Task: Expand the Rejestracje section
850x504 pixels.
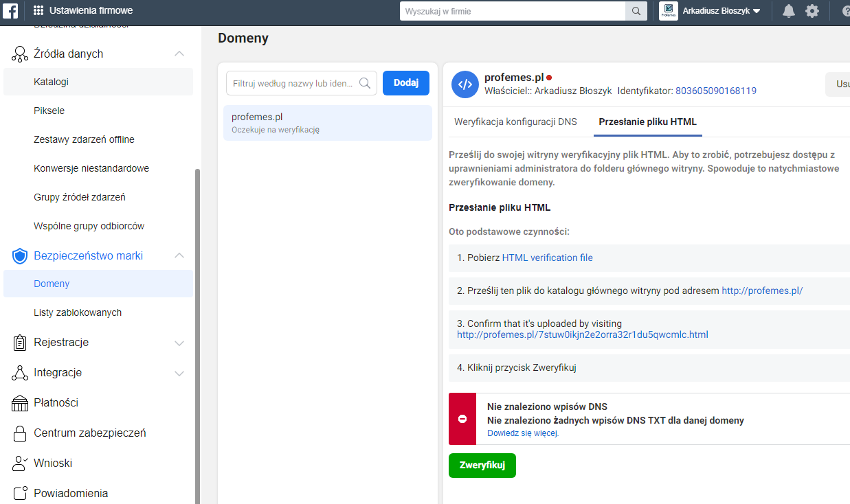Action: (x=179, y=343)
